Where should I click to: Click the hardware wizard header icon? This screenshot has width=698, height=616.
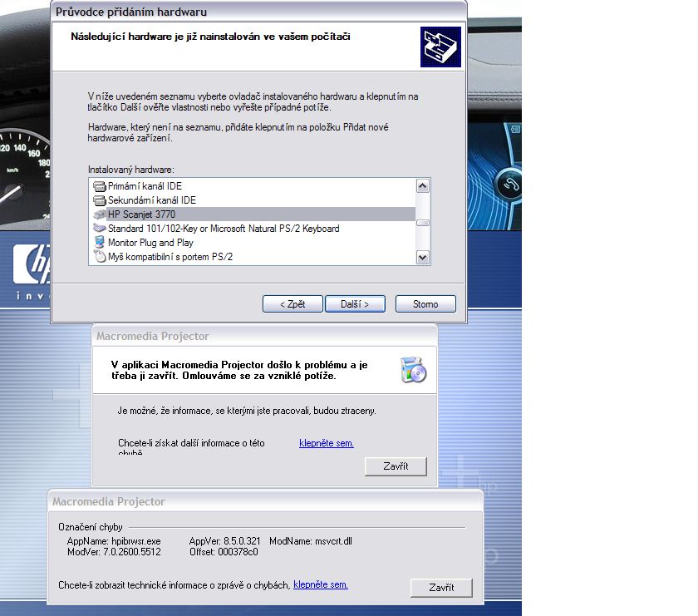440,47
